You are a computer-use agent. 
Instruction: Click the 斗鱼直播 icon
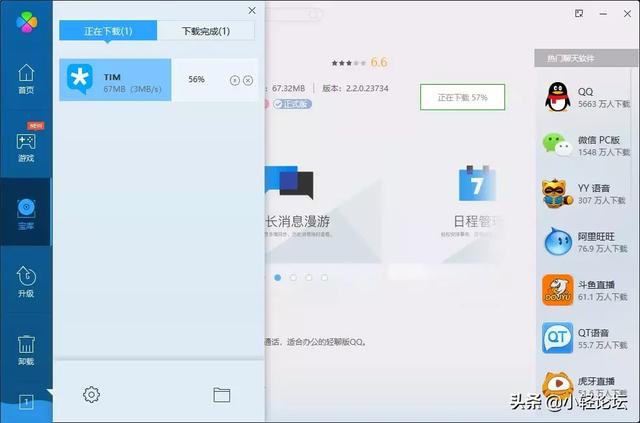coord(558,290)
